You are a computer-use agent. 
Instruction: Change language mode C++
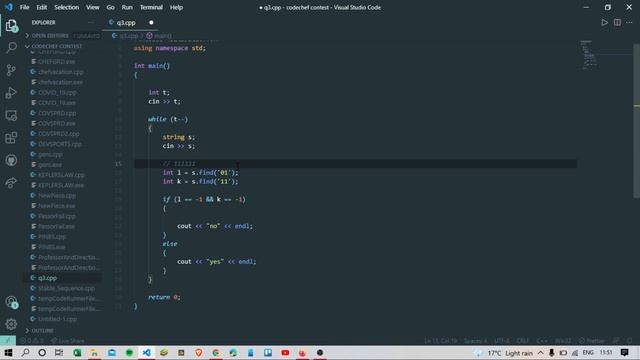pyautogui.click(x=542, y=341)
